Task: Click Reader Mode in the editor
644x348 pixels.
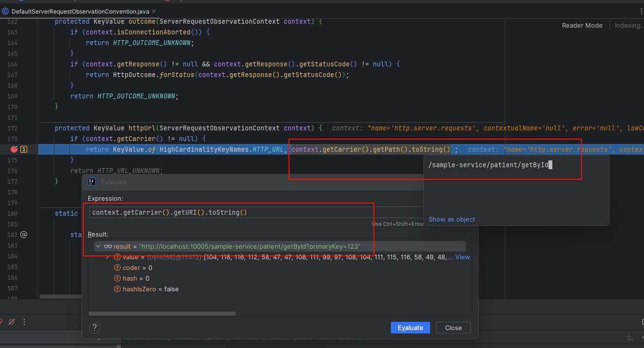Action: 582,25
